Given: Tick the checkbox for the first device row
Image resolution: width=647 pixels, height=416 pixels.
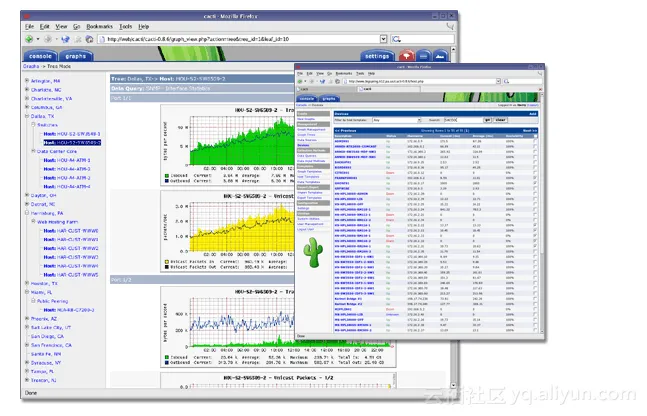Looking at the screenshot, I should coord(535,141).
